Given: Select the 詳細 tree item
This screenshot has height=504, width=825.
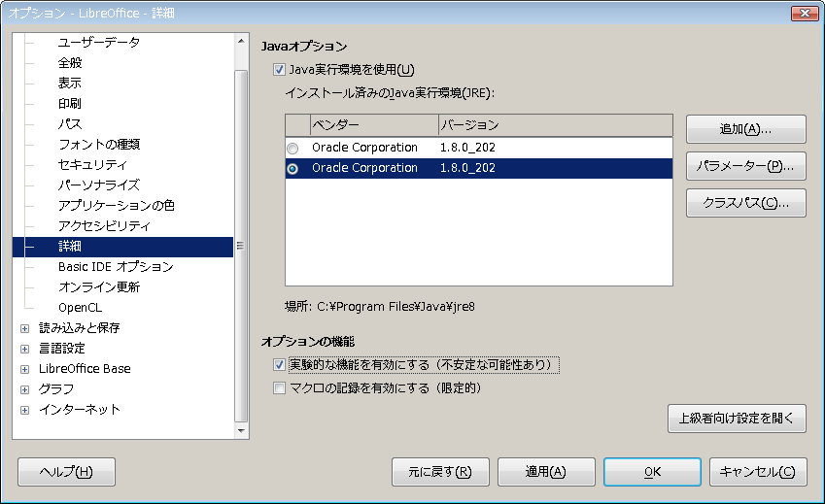Looking at the screenshot, I should (122, 247).
